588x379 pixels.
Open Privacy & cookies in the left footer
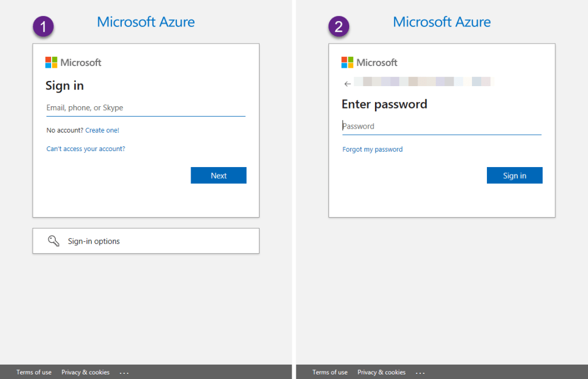click(x=85, y=372)
